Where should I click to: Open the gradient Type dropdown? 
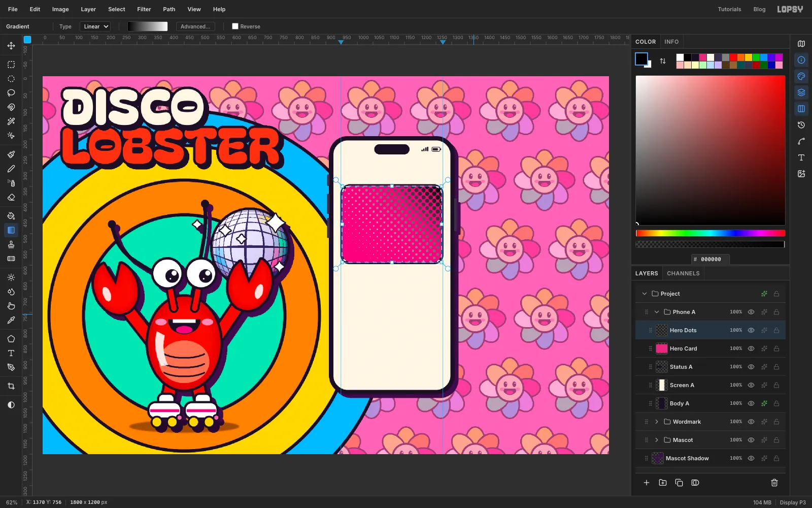coord(95,26)
